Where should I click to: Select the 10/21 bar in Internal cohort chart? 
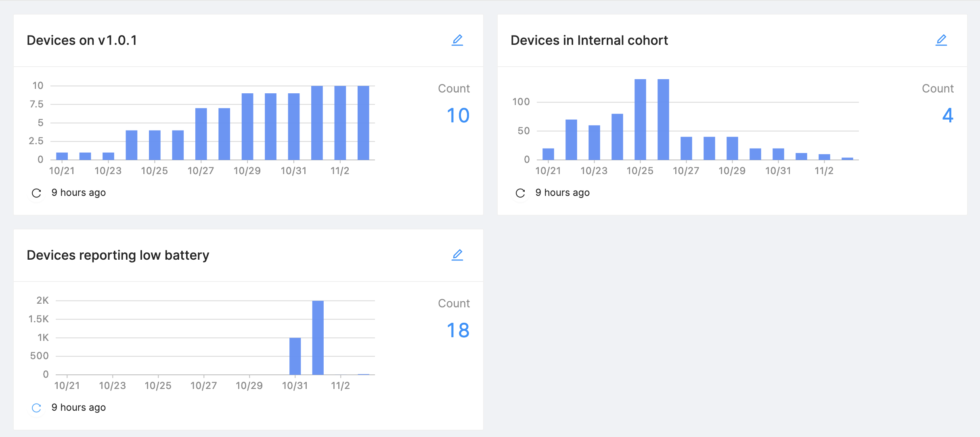548,154
